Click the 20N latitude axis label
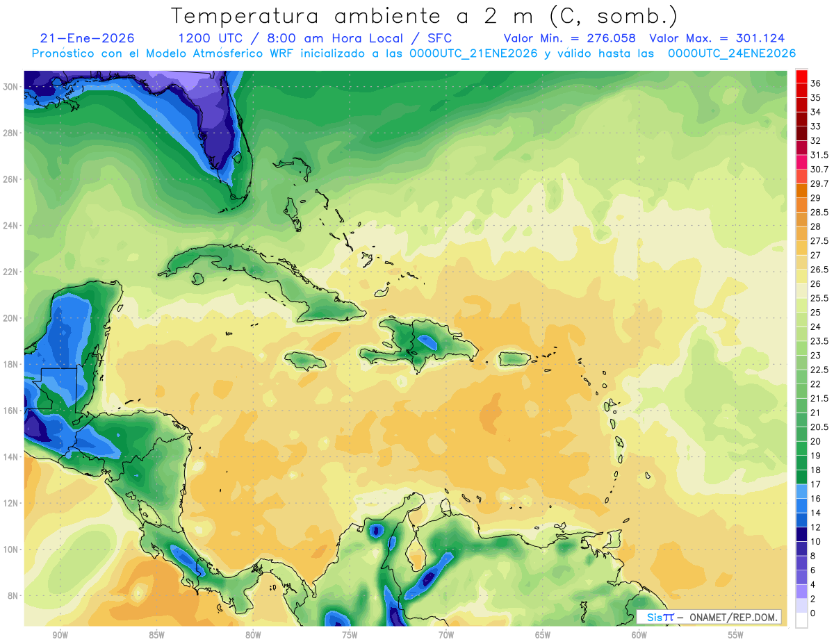Viewport: 834px width, 644px height. click(x=10, y=318)
